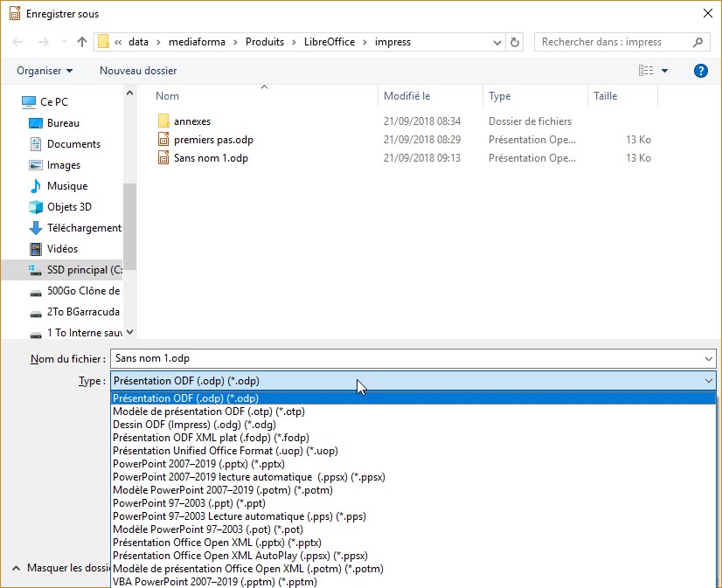Viewport: 722px width, 588px height.
Task: Open the Organiser dropdown menu
Action: [45, 71]
